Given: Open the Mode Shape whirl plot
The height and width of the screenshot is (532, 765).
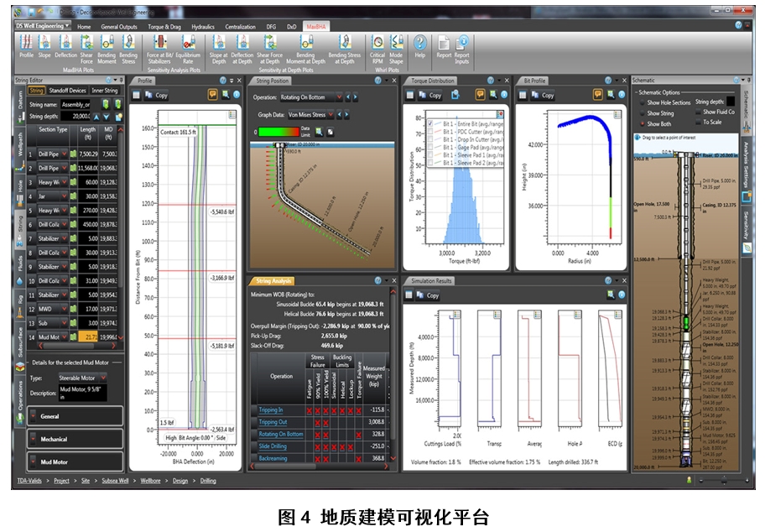Looking at the screenshot, I should [x=396, y=50].
